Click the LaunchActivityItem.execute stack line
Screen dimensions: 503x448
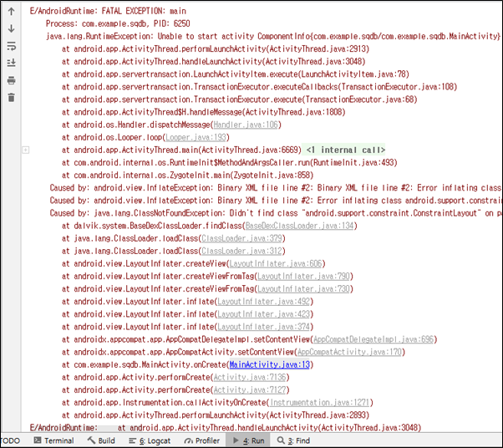click(236, 74)
